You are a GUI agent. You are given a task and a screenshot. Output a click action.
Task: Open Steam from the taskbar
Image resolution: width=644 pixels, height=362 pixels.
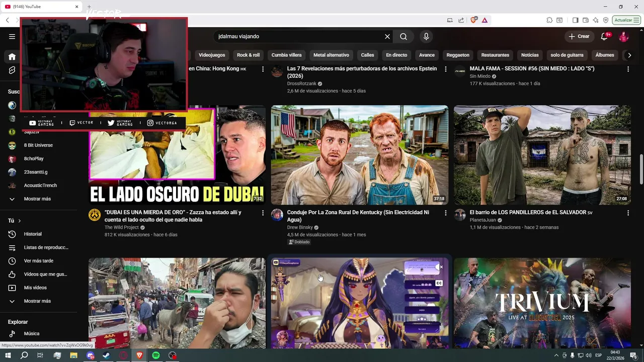tap(107, 355)
